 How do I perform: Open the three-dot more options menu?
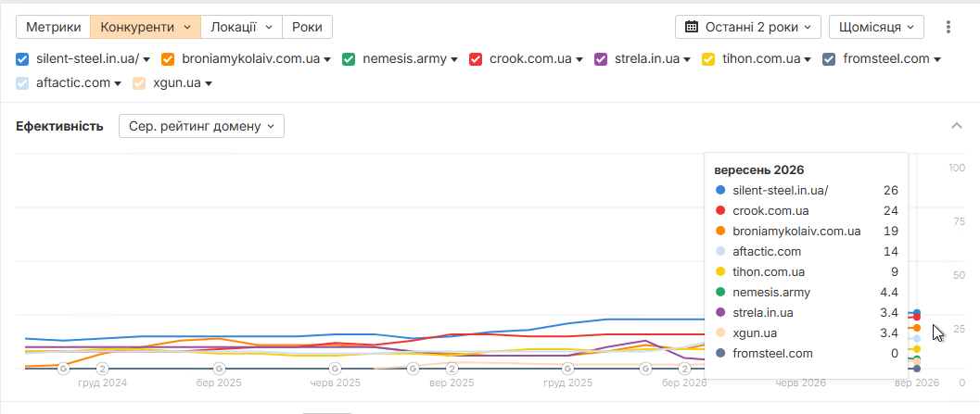[x=948, y=27]
